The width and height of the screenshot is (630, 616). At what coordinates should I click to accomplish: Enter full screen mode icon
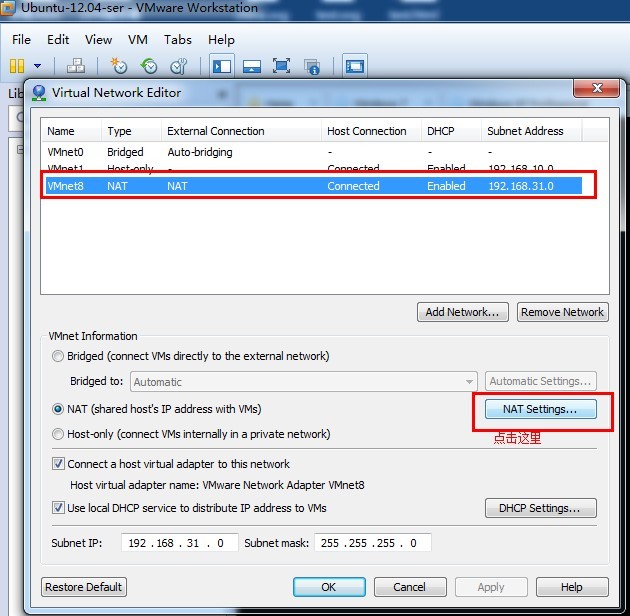pos(281,65)
